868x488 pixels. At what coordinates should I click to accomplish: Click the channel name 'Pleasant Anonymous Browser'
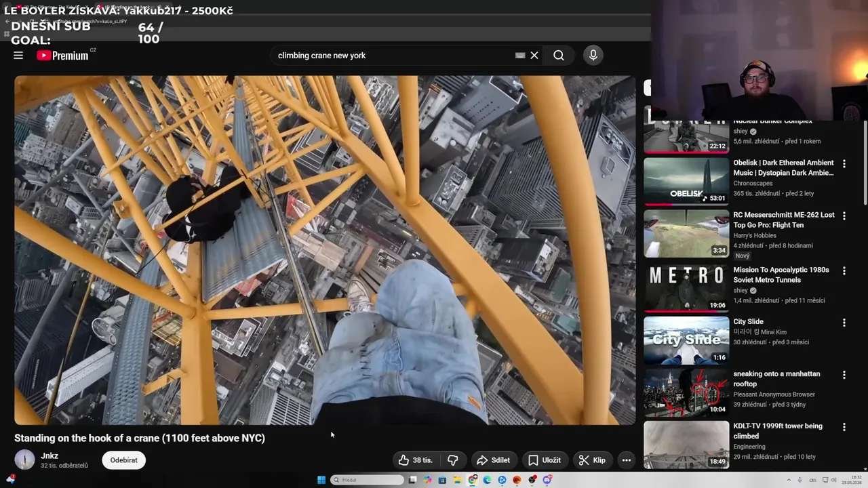pyautogui.click(x=774, y=394)
